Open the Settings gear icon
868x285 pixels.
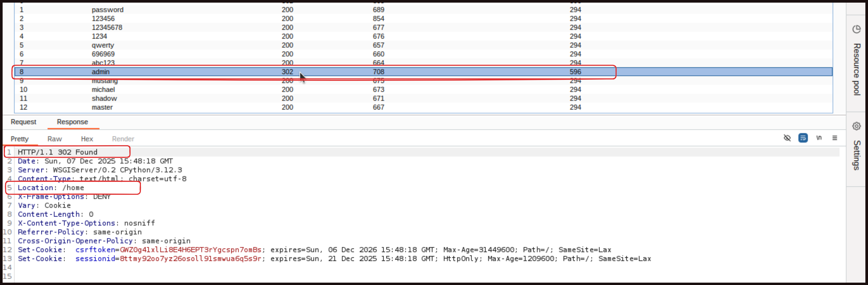(856, 126)
